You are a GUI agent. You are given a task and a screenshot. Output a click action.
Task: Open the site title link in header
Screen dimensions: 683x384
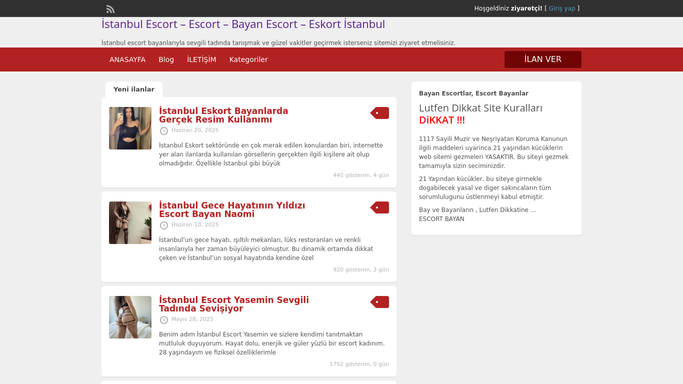tap(243, 24)
